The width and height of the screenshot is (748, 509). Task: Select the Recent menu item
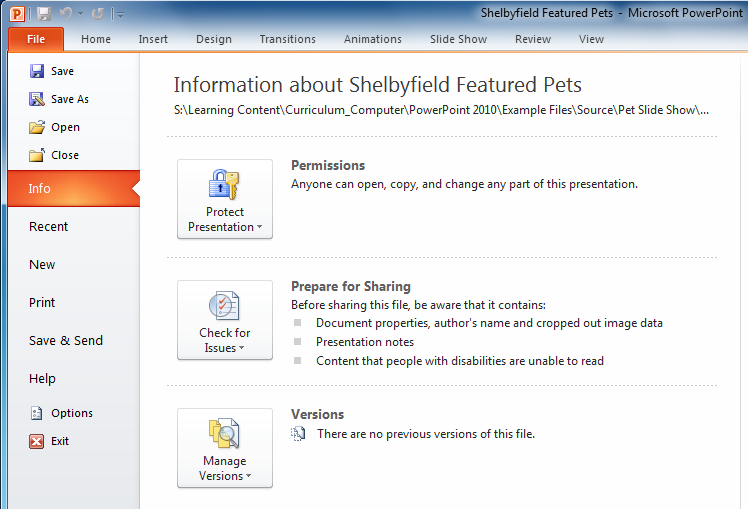[x=49, y=227]
